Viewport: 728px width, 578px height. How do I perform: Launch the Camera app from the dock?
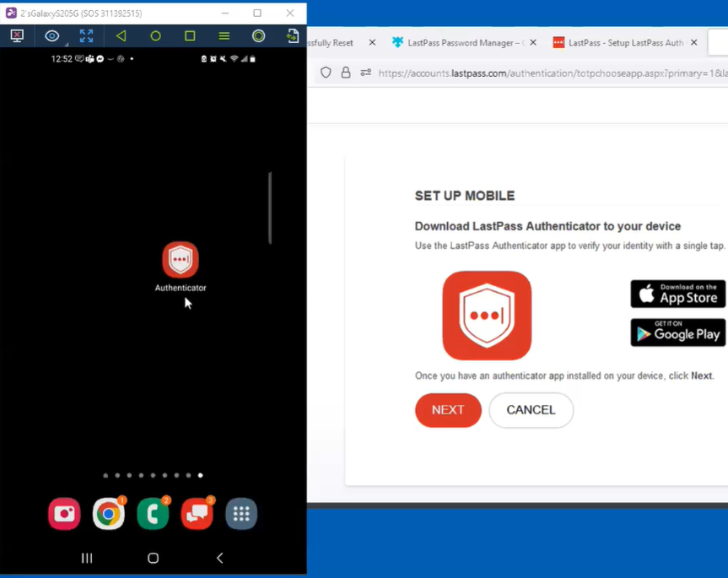point(64,514)
